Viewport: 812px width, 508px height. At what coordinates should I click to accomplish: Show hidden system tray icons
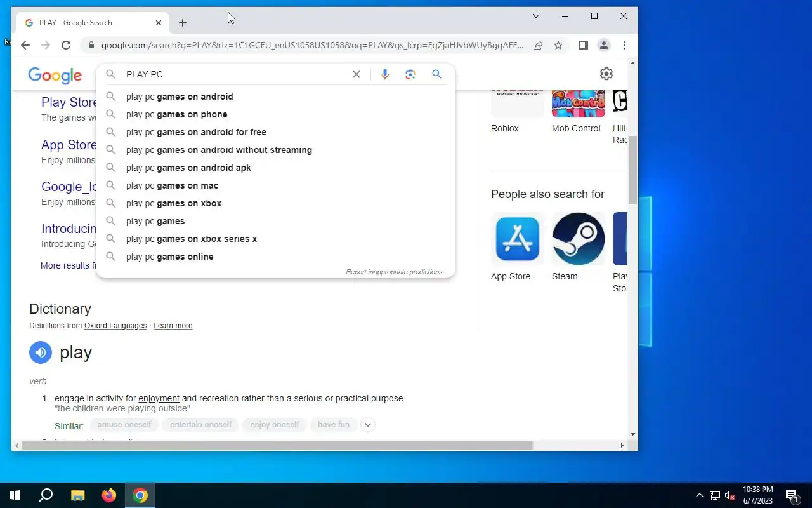pos(699,495)
